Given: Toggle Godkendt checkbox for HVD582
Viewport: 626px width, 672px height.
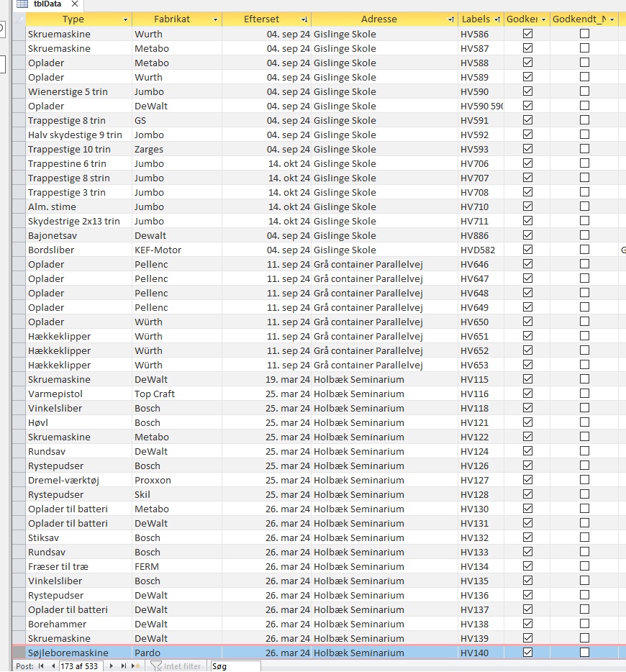Looking at the screenshot, I should pyautogui.click(x=528, y=250).
